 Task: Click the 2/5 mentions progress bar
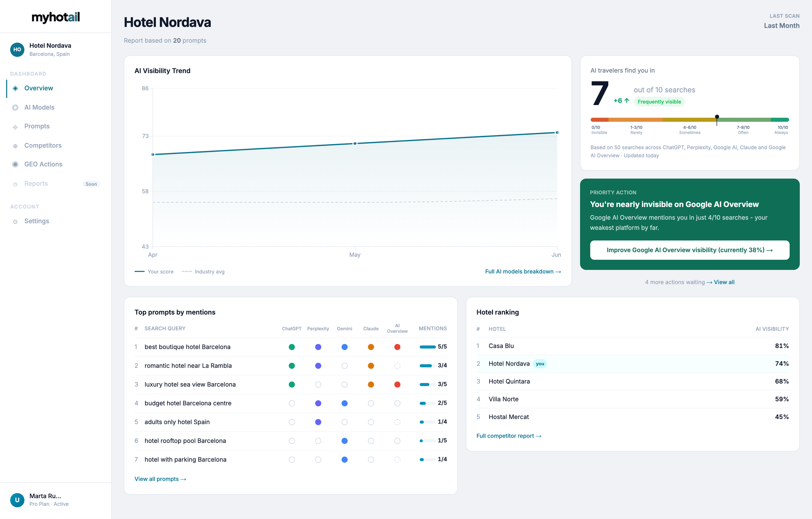tap(428, 403)
